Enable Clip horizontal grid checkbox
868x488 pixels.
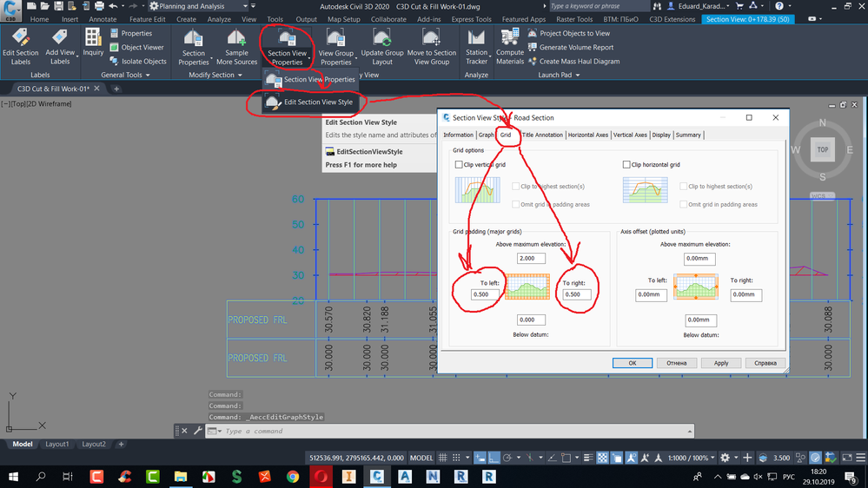coord(626,164)
